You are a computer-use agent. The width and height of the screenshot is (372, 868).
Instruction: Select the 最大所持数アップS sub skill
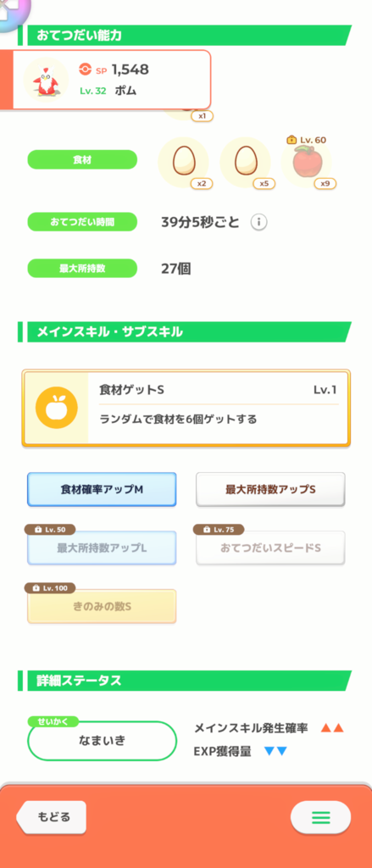[x=270, y=489]
